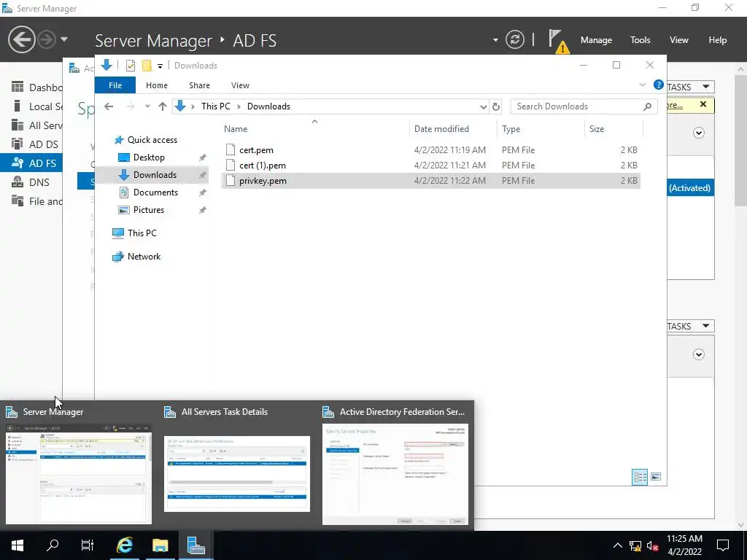Screen dimensions: 747x560
Task: Open the recent locations dropdown arrow
Action: tap(147, 106)
